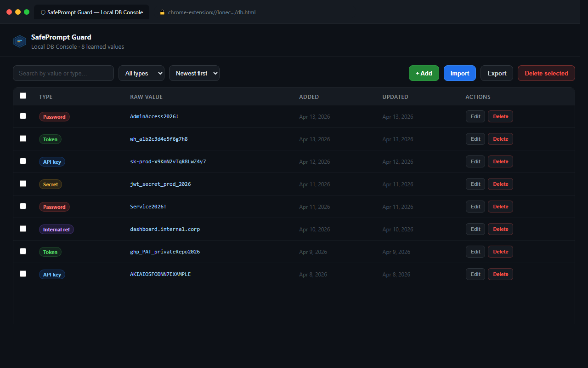Click the Token badge for ghp_PAT_privateRepo2026
The image size is (588, 368).
pos(50,252)
